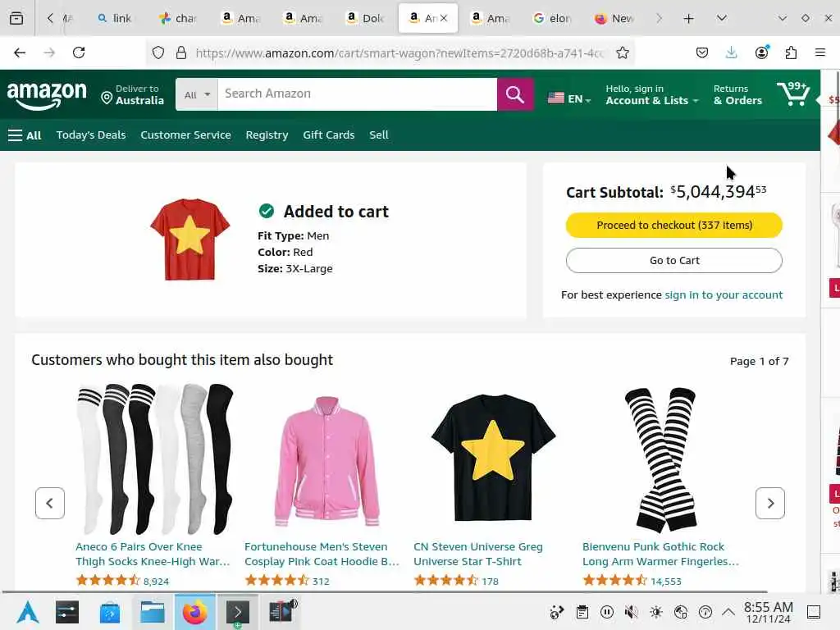
Task: Go back with the browser back arrow
Action: point(20,52)
